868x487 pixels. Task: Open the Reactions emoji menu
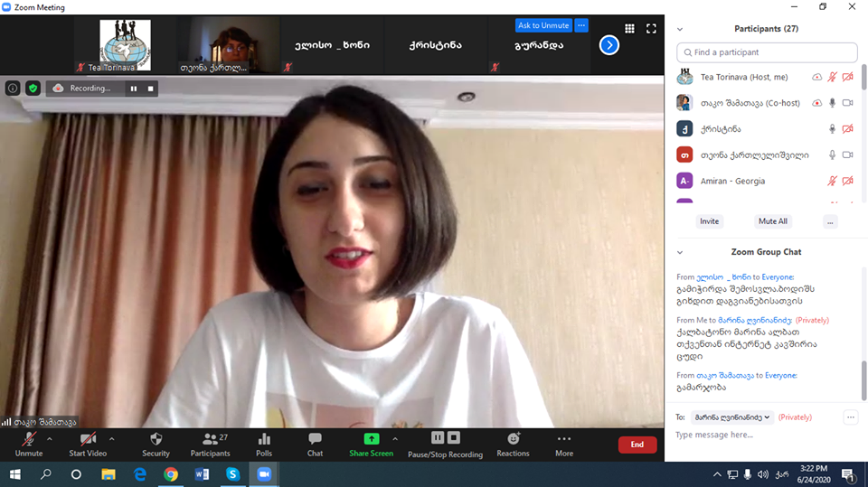click(514, 445)
